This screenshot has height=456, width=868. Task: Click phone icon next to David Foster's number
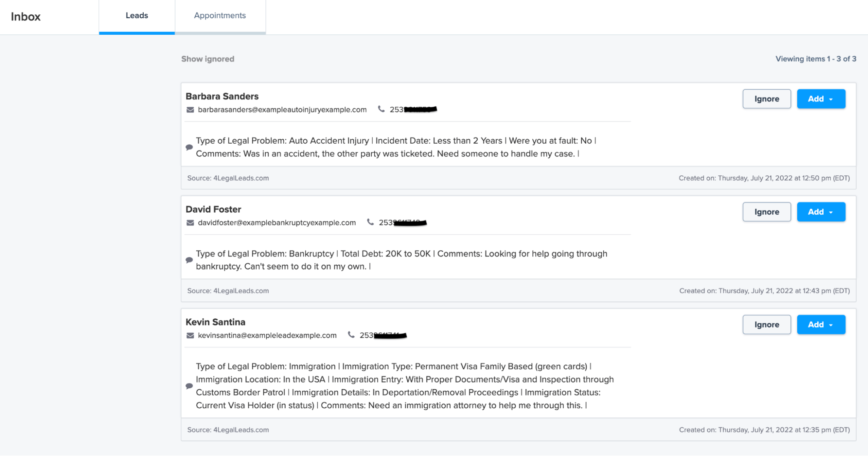coord(370,222)
